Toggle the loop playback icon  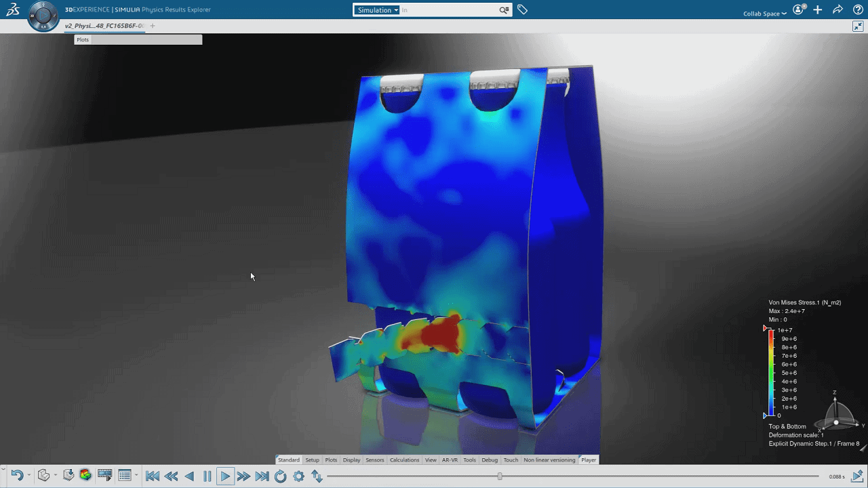[280, 476]
